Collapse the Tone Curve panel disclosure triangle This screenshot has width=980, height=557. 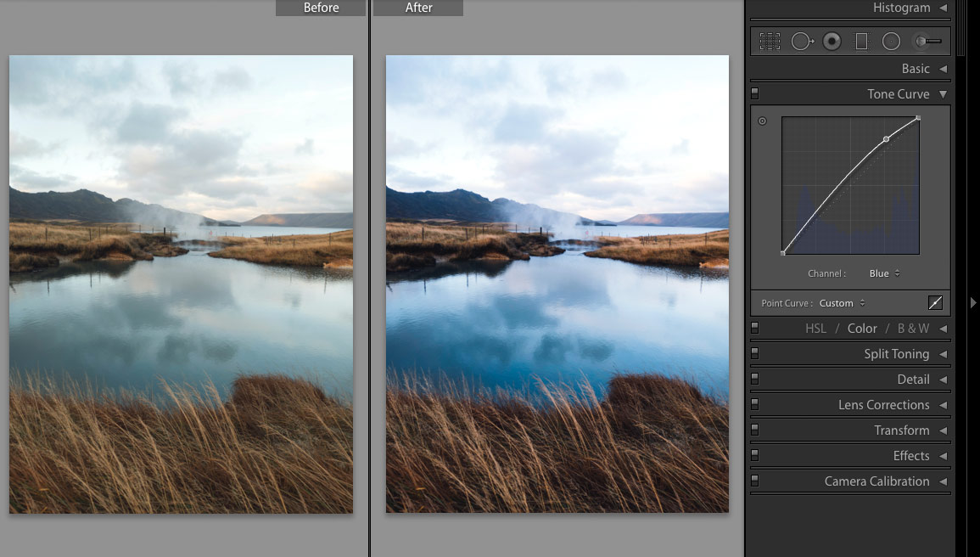(x=944, y=93)
